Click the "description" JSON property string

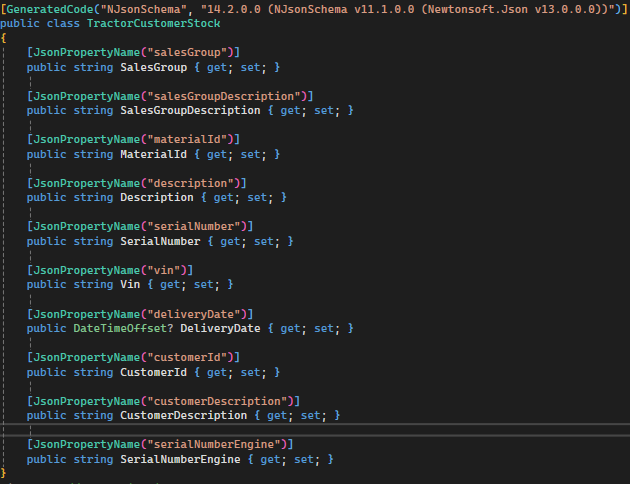(x=190, y=183)
